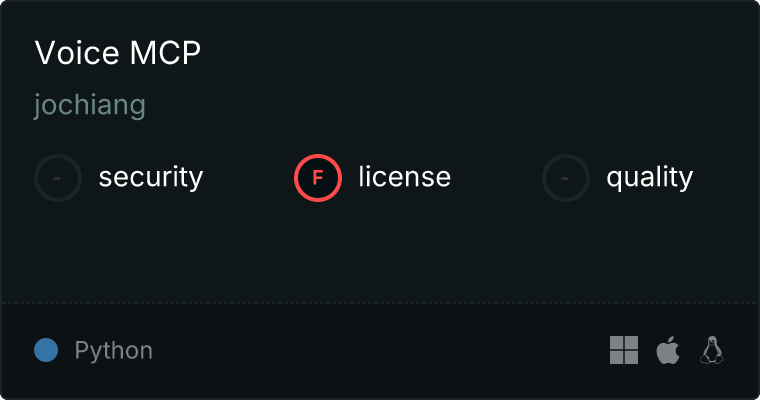Click the blue Python language dot
Screen dimensions: 760x400
(46, 350)
